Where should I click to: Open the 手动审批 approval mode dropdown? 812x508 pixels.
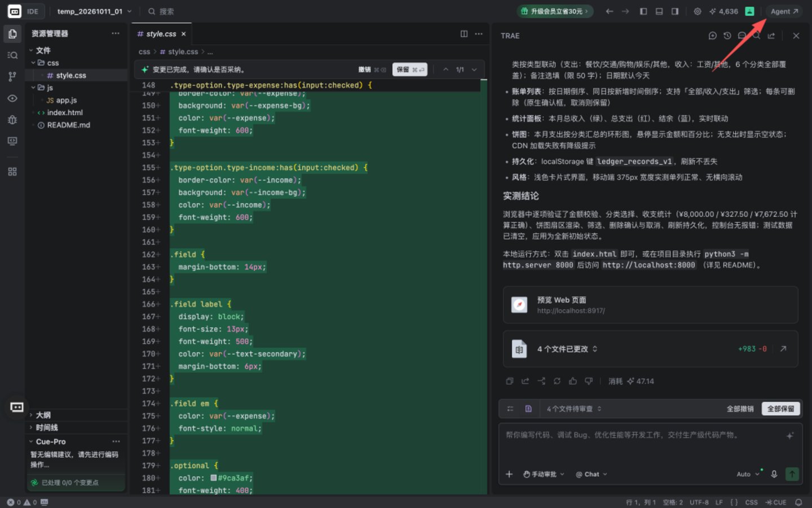[x=544, y=474]
